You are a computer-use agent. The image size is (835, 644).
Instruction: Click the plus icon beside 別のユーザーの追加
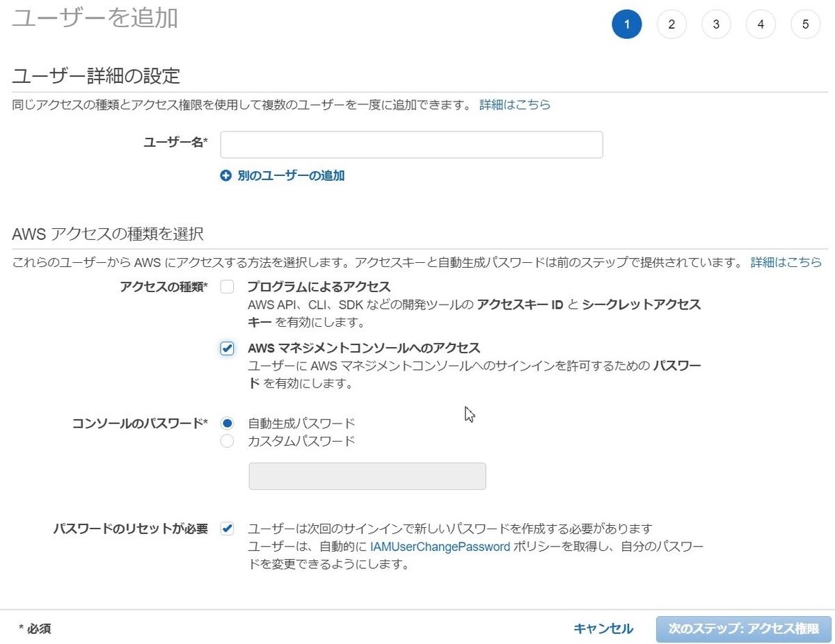pos(225,175)
